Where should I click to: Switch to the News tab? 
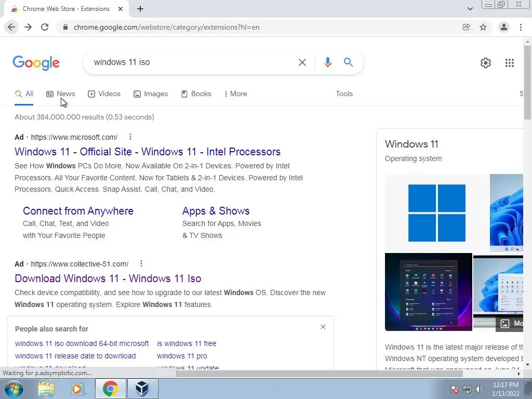[61, 94]
